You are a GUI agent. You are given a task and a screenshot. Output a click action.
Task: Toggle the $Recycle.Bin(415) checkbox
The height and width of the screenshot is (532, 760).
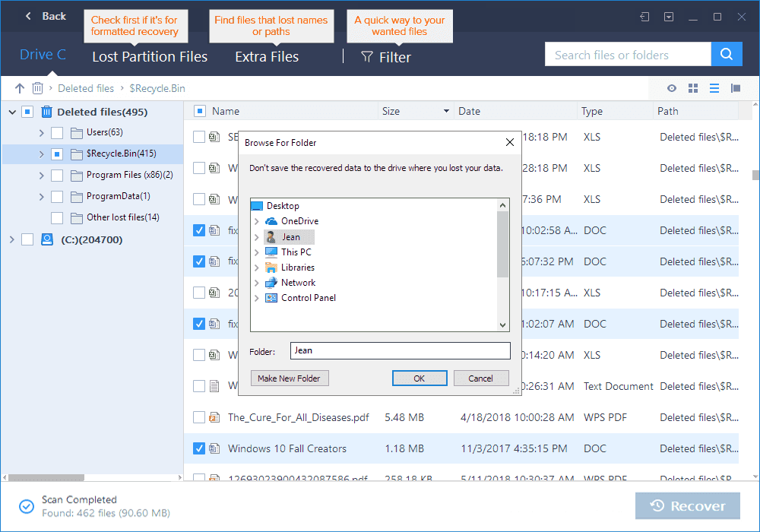[x=57, y=154]
